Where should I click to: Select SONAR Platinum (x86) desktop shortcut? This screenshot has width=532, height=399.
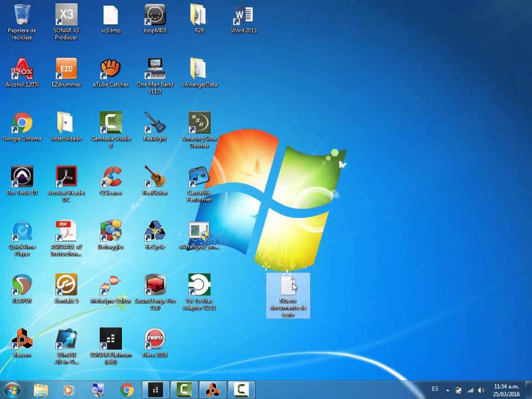[x=111, y=346]
